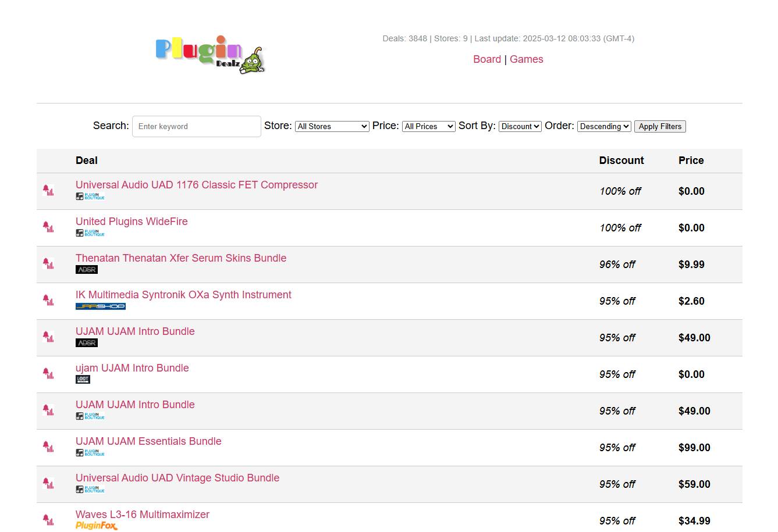Image resolution: width=778 pixels, height=532 pixels.
Task: Click the deals and stores status line
Action: coord(509,38)
